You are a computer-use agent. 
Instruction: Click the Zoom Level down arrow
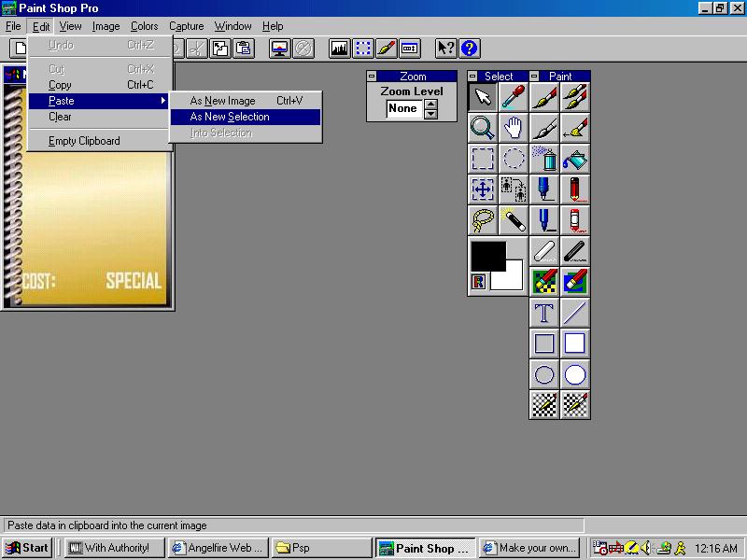430,114
